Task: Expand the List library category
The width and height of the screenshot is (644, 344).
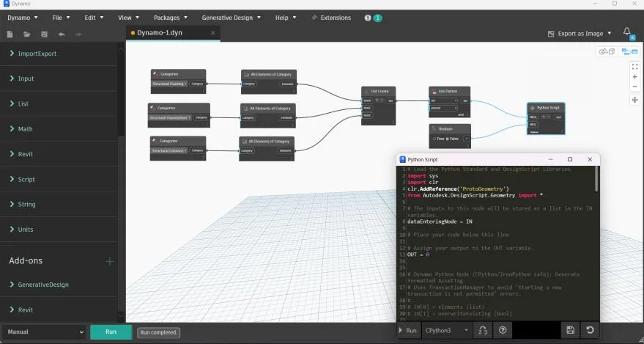Action: 59,103
